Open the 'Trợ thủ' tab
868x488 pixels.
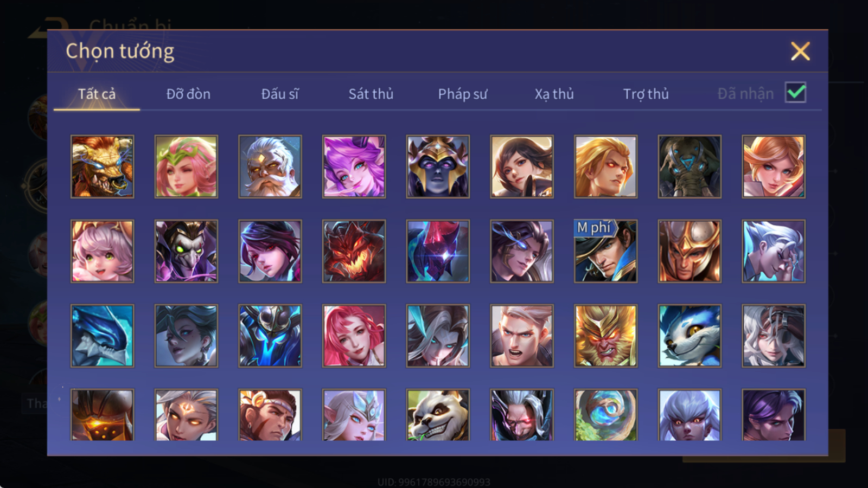(646, 94)
